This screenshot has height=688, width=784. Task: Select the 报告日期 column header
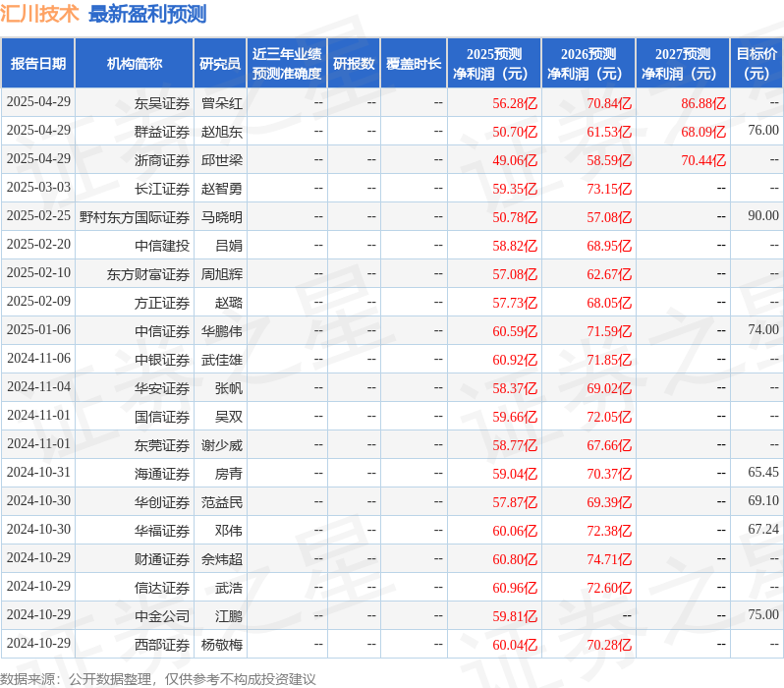[x=38, y=64]
